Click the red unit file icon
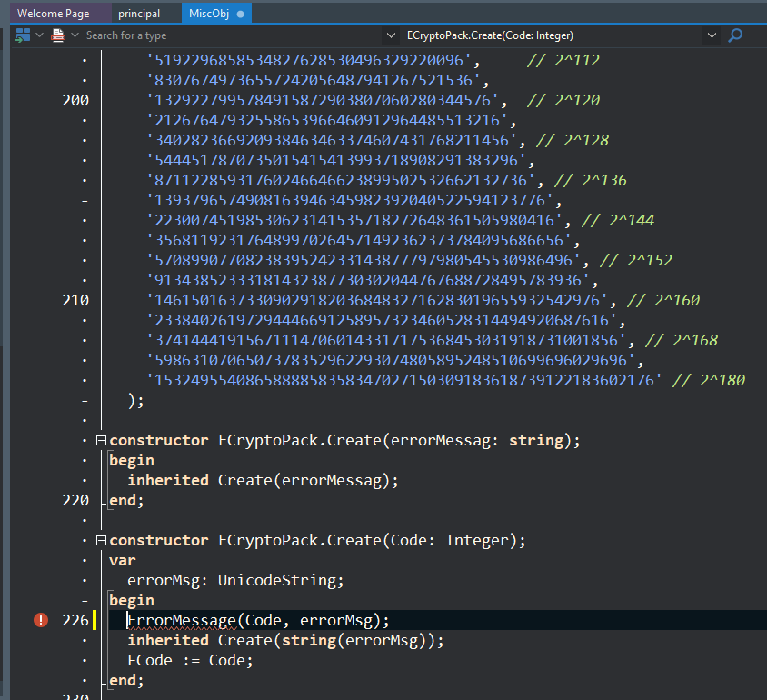This screenshot has width=767, height=700. [x=58, y=35]
